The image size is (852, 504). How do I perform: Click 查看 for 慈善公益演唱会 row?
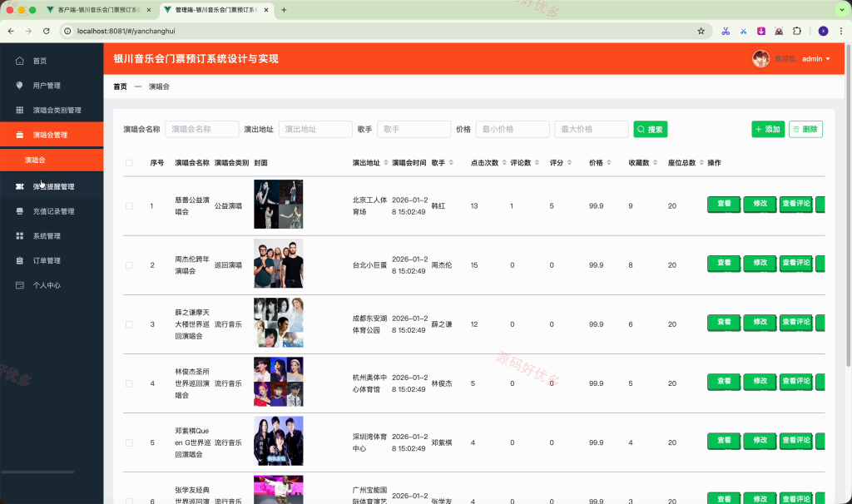(x=724, y=204)
